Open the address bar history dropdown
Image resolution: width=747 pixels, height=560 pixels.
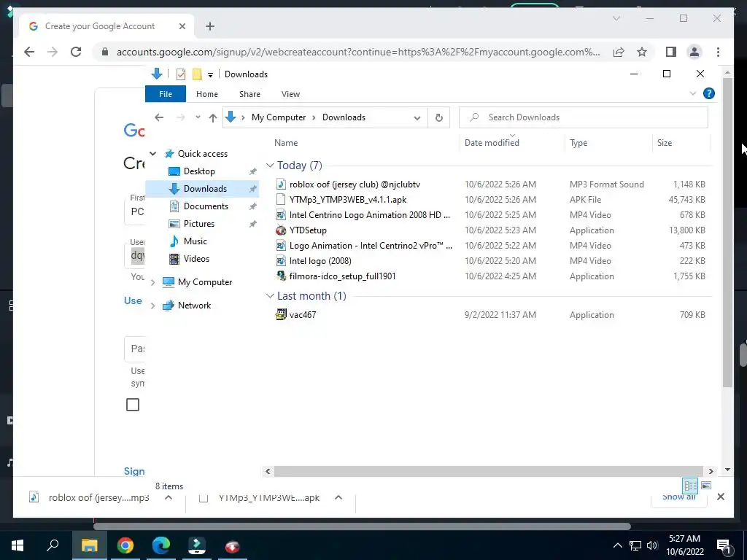(x=417, y=117)
